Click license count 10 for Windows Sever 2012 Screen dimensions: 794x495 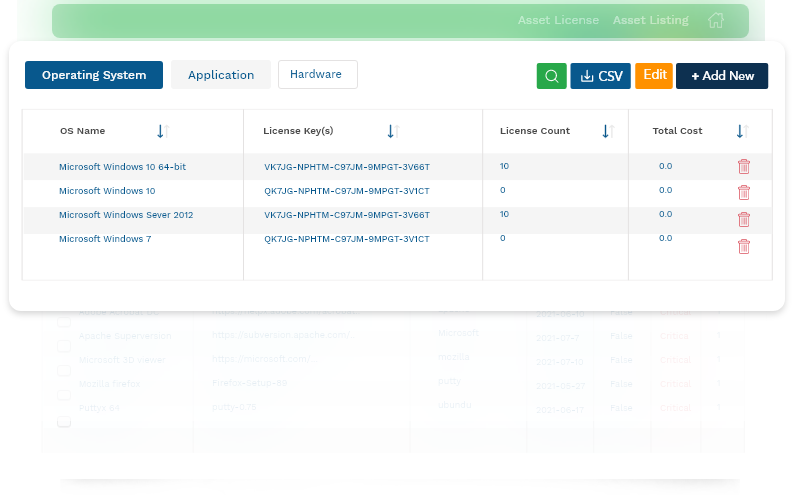504,214
